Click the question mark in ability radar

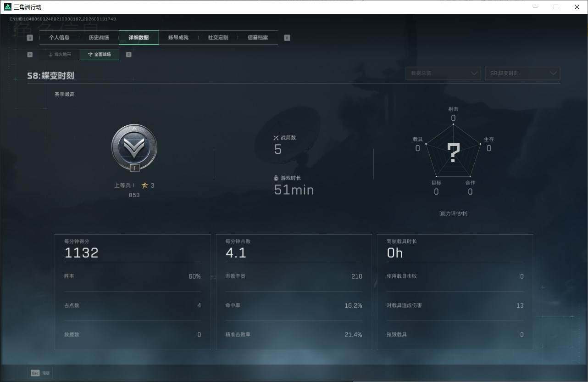453,153
